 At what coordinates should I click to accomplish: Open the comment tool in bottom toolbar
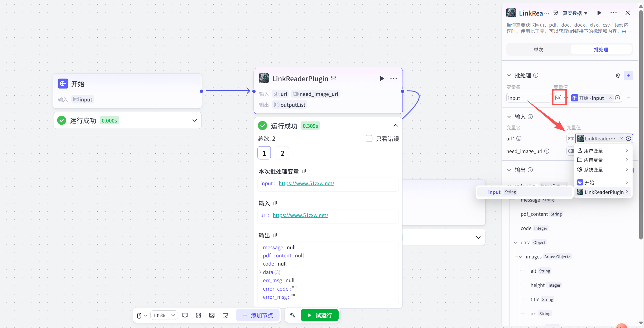185,315
